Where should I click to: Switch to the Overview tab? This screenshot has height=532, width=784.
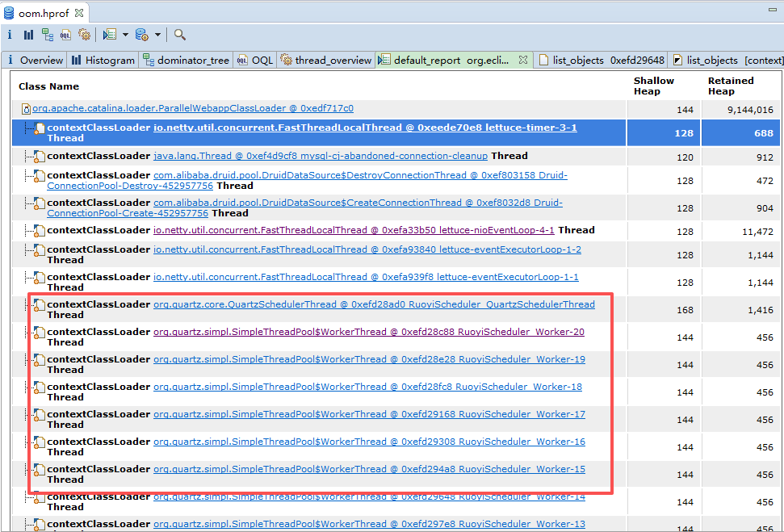[34, 60]
